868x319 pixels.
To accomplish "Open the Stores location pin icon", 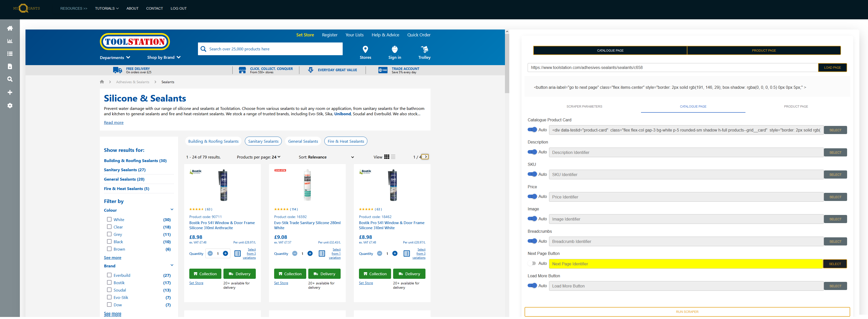I will pos(365,49).
